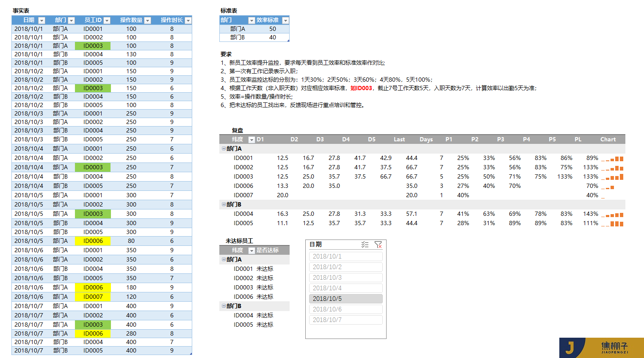Select 2018/10/7 in the 日期 slicer
This screenshot has height=358, width=644.
tap(346, 320)
